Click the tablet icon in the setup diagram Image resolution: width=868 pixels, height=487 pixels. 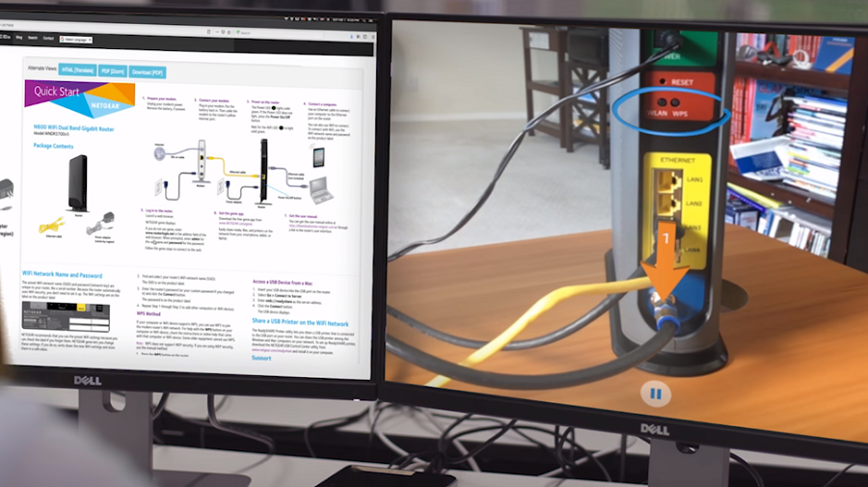tap(319, 157)
